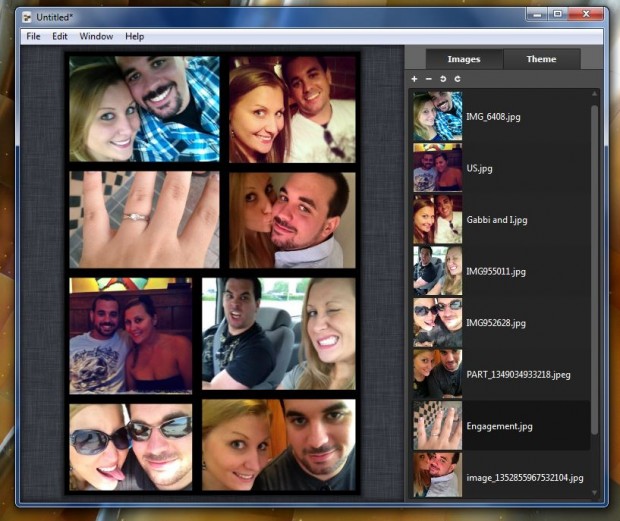Click the image_1352855967532104.jpg file name
This screenshot has width=620, height=521.
coord(525,478)
